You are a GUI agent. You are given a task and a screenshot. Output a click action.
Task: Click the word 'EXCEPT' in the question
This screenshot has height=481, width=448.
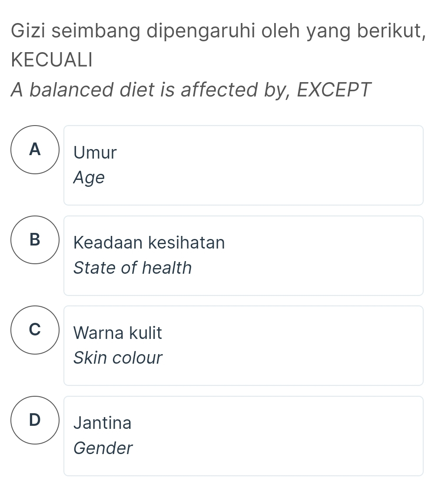(x=335, y=90)
